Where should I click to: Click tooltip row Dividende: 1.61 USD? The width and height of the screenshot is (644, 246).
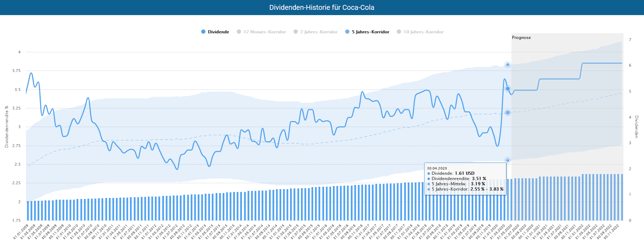pyautogui.click(x=451, y=173)
